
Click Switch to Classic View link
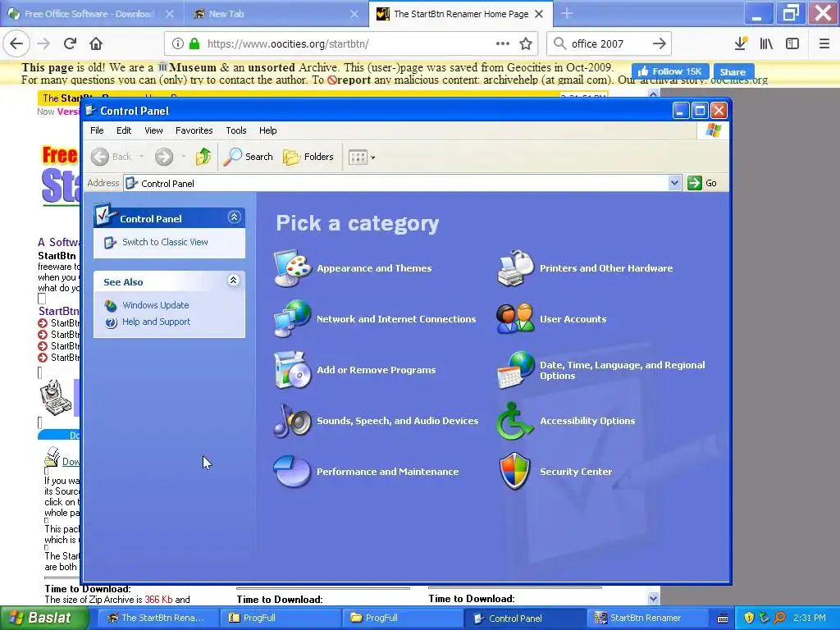(165, 242)
